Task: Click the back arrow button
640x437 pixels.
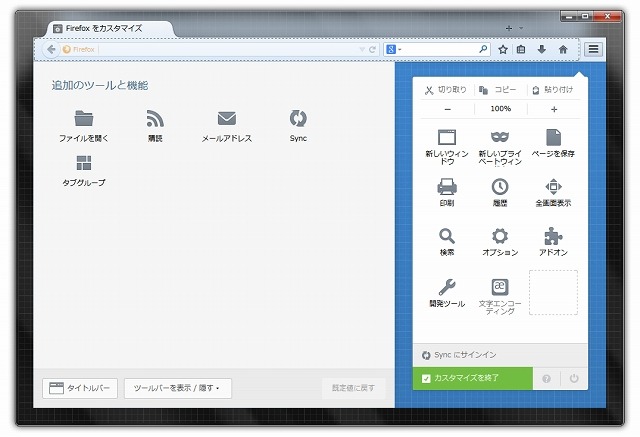Action: point(51,49)
